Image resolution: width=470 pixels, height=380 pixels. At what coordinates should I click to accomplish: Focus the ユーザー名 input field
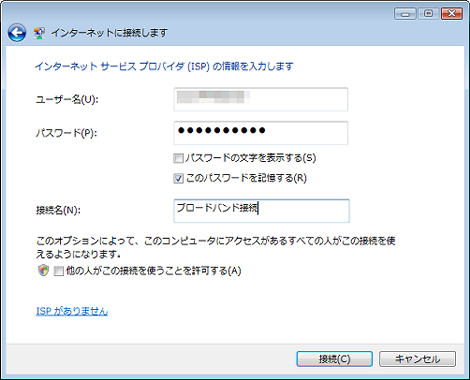coord(261,99)
